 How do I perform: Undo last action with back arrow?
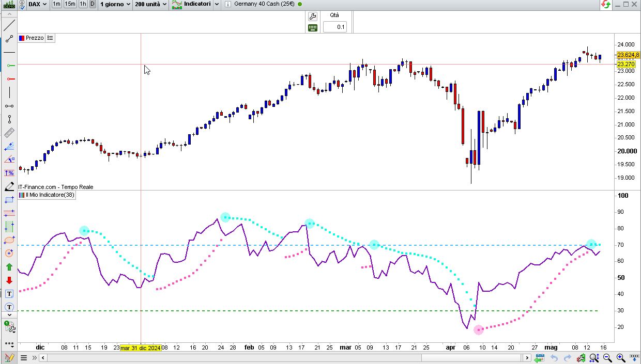pyautogui.click(x=554, y=358)
